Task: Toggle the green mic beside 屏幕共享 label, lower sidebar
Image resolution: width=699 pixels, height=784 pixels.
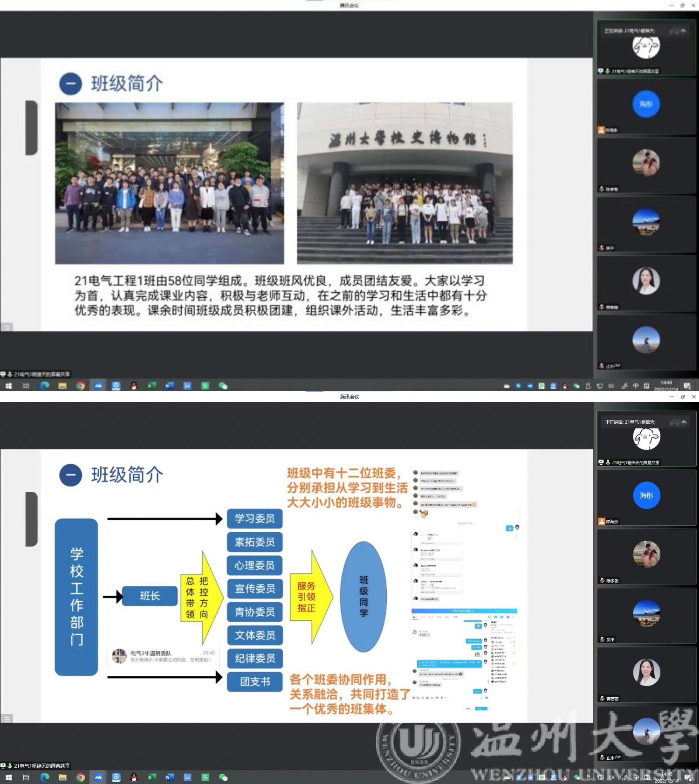Action: (x=608, y=462)
